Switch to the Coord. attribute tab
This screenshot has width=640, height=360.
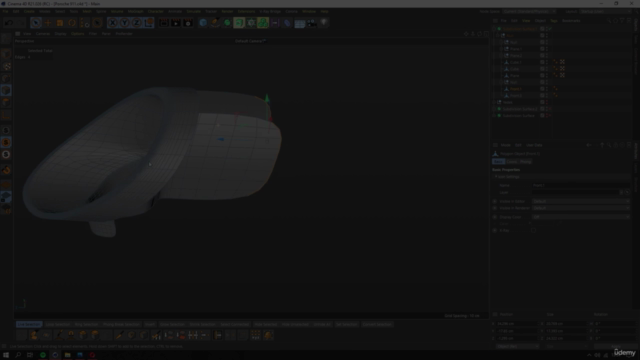(512, 162)
